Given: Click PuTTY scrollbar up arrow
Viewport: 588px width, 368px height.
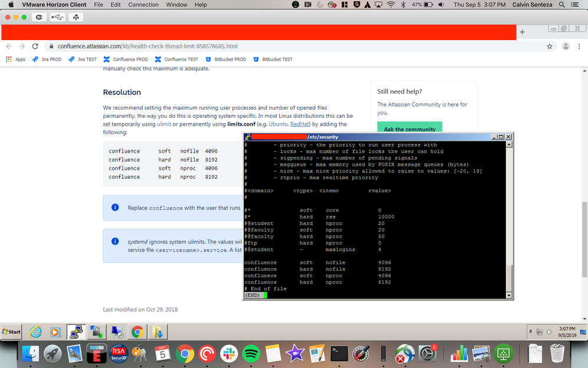Looking at the screenshot, I should (x=509, y=144).
